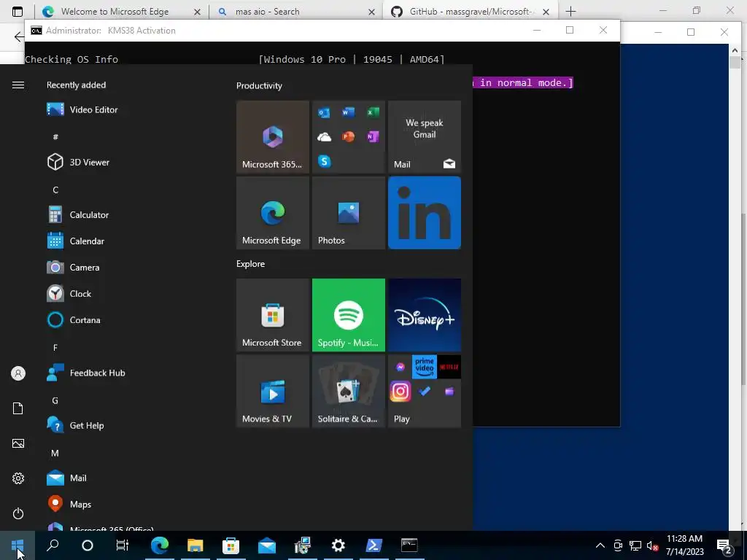Screen dimensions: 747x560
Task: Open taskbar Search
Action: tap(53, 545)
